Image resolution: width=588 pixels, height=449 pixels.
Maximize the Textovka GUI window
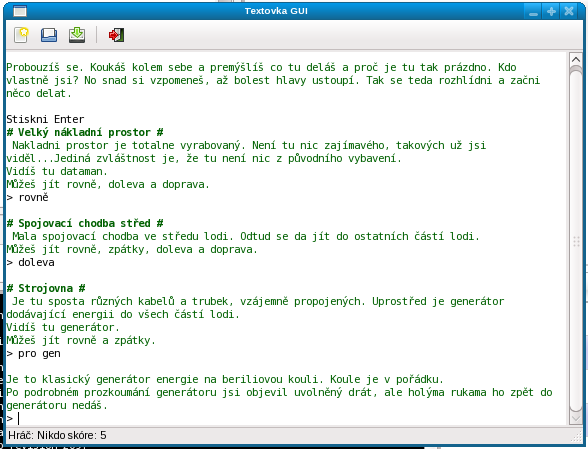pos(551,11)
